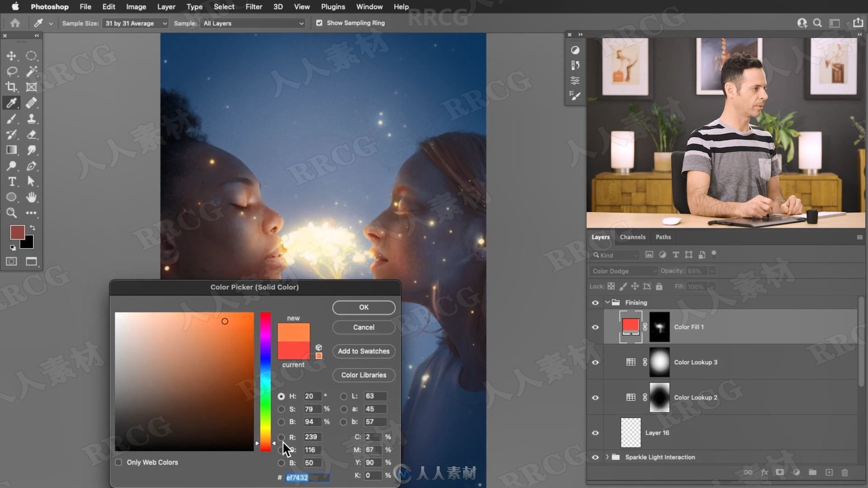Click OK to confirm color selection

pos(364,307)
